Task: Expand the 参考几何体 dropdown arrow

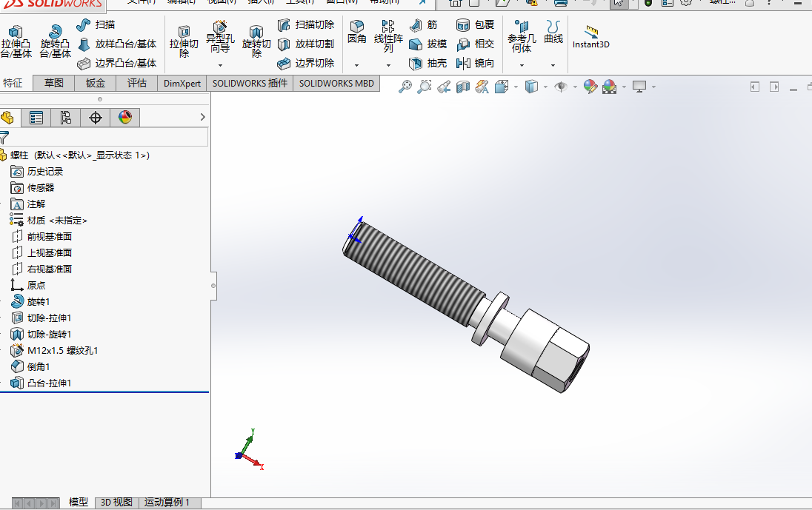Action: pyautogui.click(x=522, y=65)
